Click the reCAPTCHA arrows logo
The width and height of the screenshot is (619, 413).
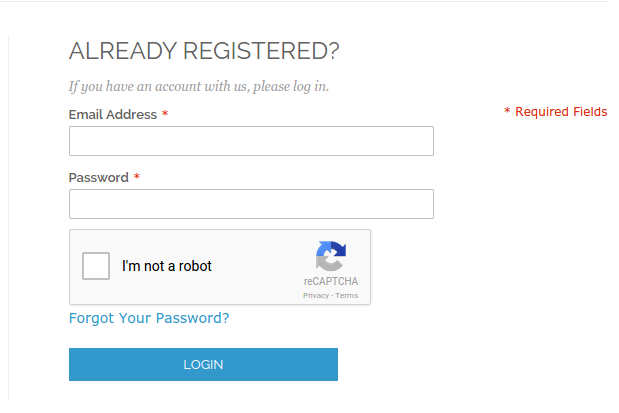tap(331, 256)
